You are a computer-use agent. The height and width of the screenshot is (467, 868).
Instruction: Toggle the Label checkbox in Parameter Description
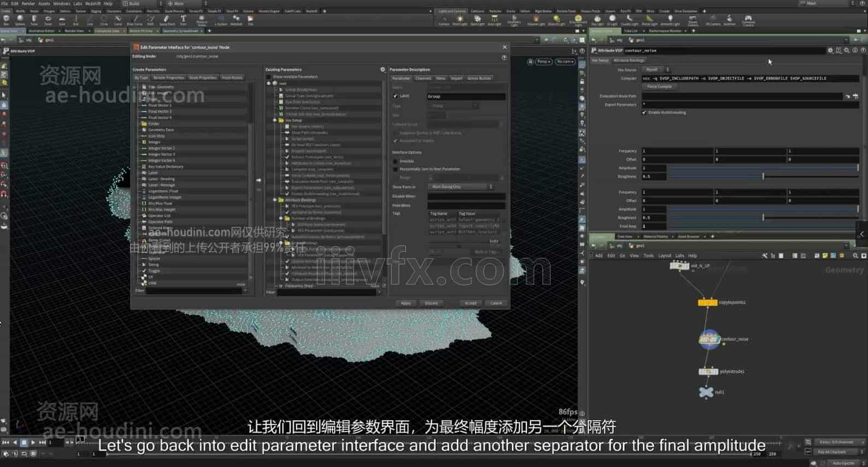(x=395, y=96)
